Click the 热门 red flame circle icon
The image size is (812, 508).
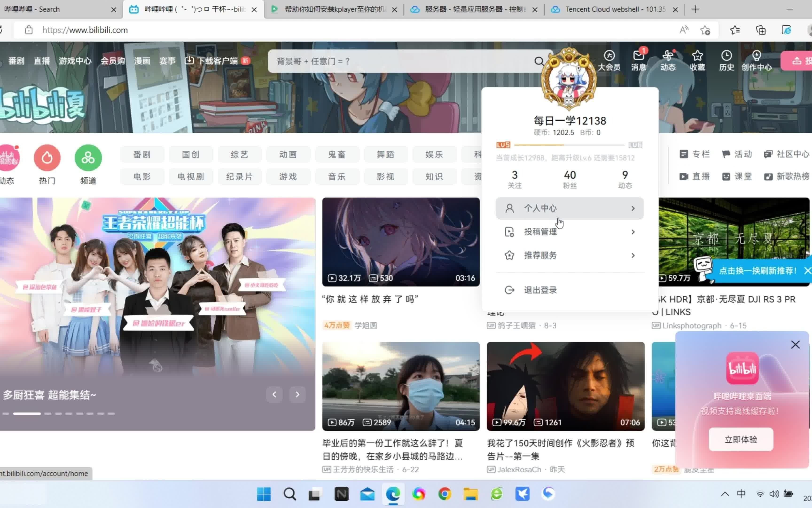pyautogui.click(x=47, y=158)
